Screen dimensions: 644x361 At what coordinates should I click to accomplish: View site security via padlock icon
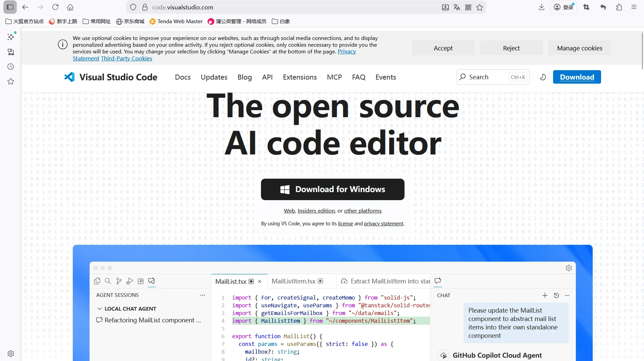point(145,7)
